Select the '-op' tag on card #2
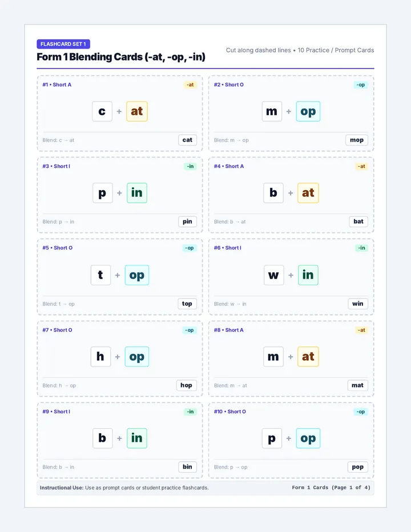Screen dimensions: 411x532 click(x=360, y=85)
